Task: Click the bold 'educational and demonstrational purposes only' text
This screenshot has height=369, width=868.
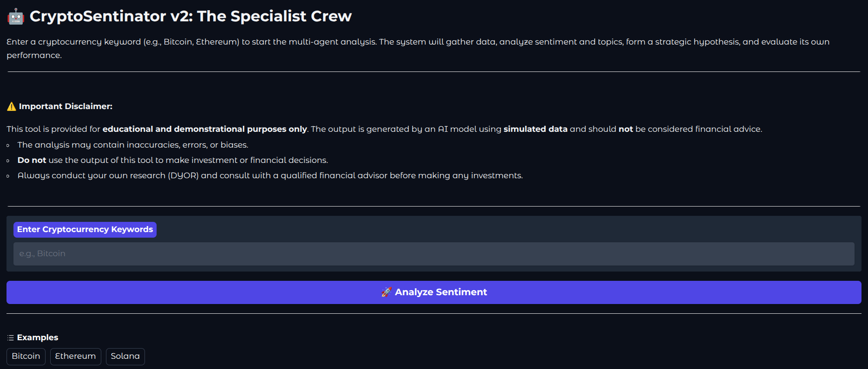Action: click(204, 129)
